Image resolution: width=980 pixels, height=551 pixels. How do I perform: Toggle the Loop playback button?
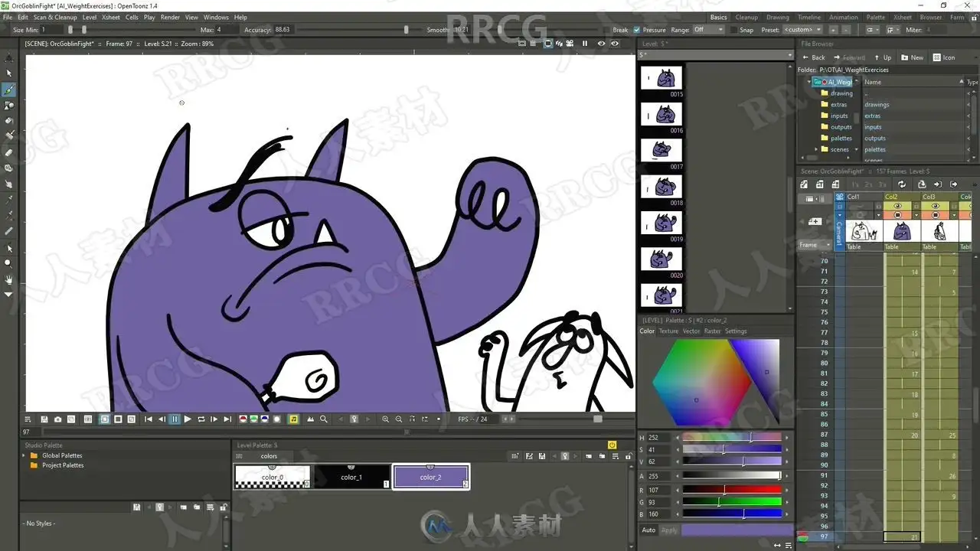click(201, 419)
